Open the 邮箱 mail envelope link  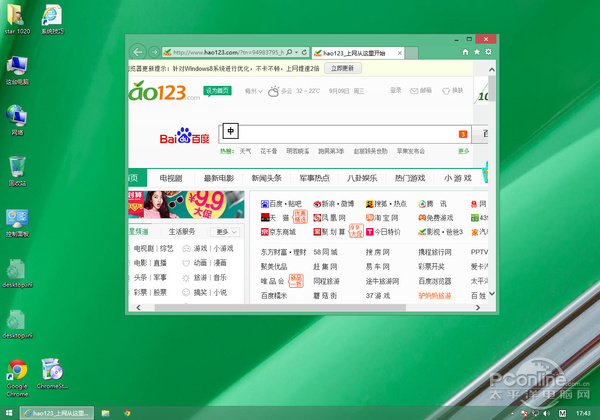coord(421,91)
